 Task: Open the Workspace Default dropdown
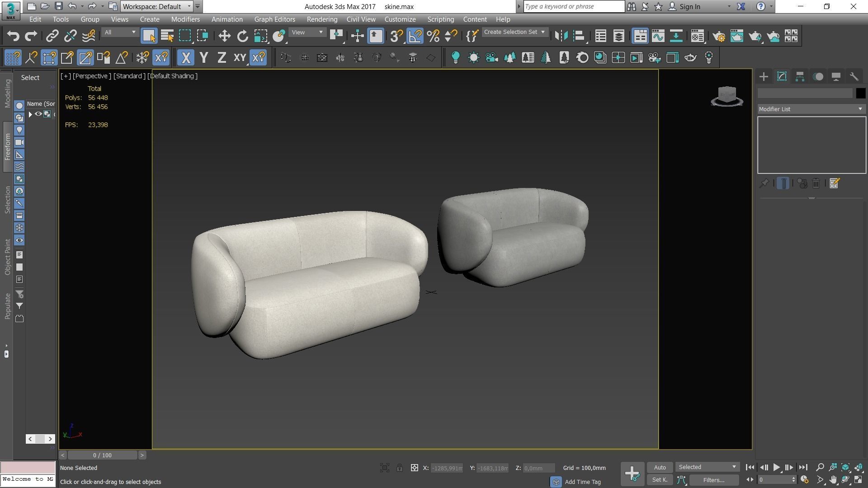tap(156, 6)
